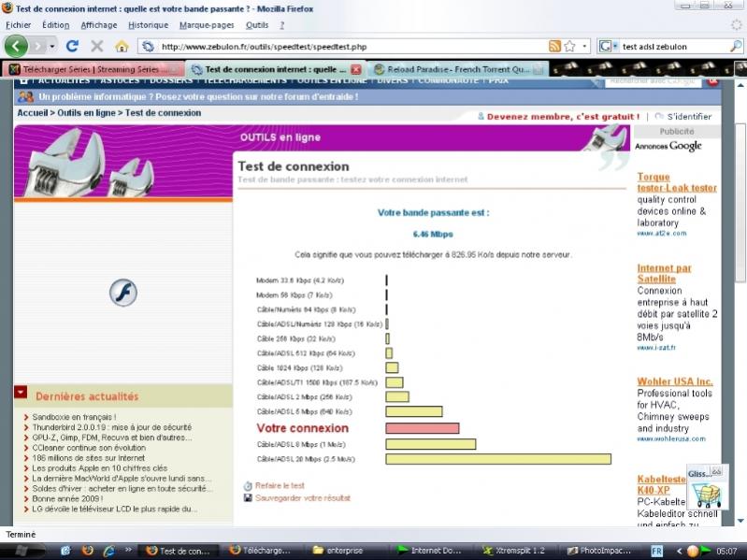Click the stop loading X icon
Viewport: 747px width, 560px height.
(x=97, y=46)
